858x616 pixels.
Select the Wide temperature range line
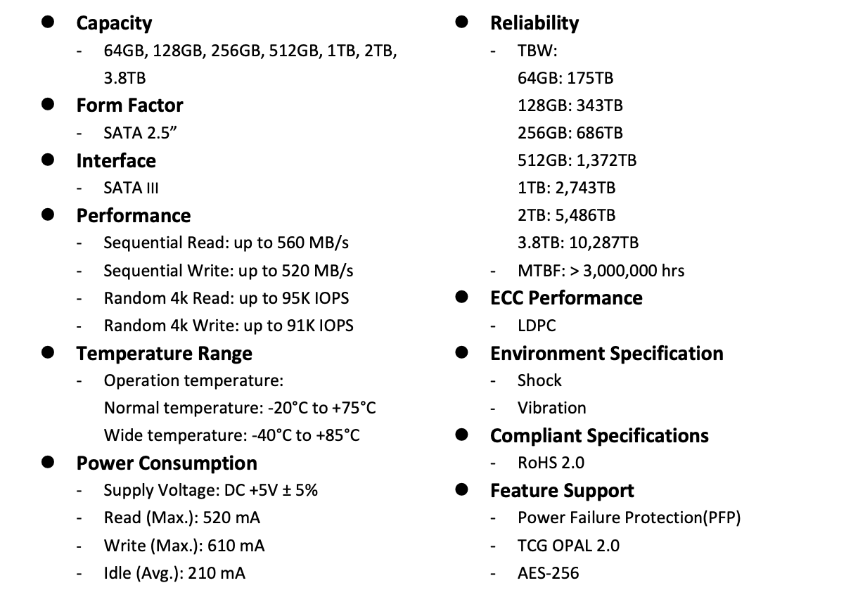coord(231,435)
